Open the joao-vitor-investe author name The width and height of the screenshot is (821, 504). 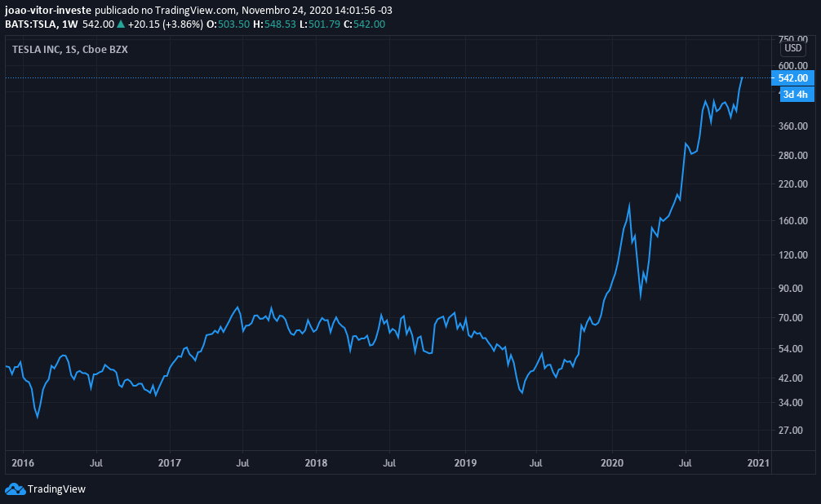[x=48, y=11]
